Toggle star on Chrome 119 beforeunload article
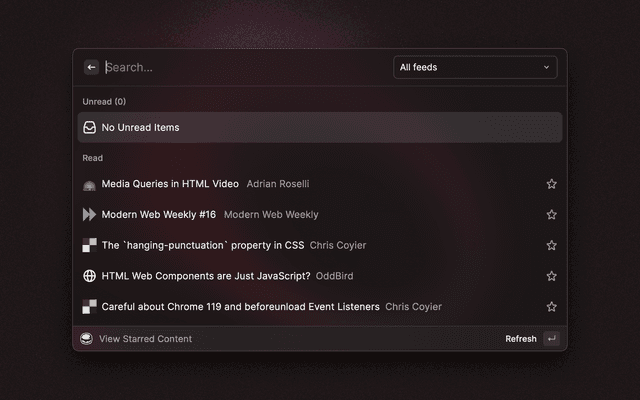 click(x=551, y=306)
